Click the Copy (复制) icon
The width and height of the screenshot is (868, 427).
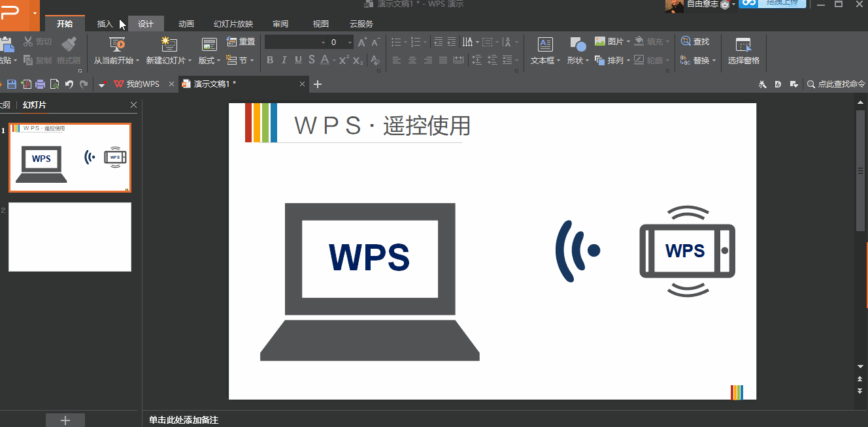pyautogui.click(x=28, y=60)
